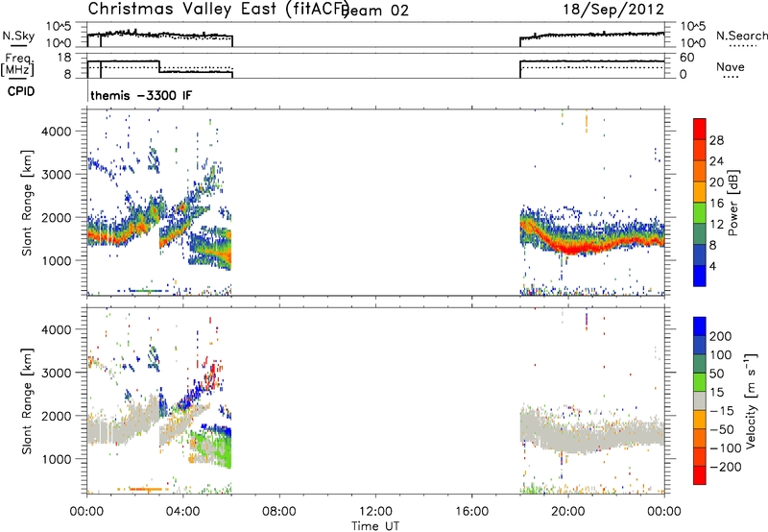Click the '08:00' time axis tick
768x532 pixels.
point(279,512)
